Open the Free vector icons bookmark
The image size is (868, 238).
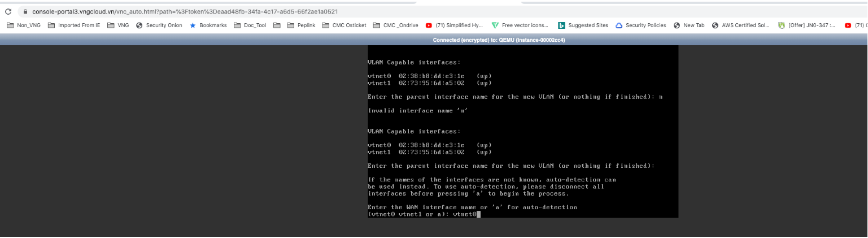(x=520, y=25)
